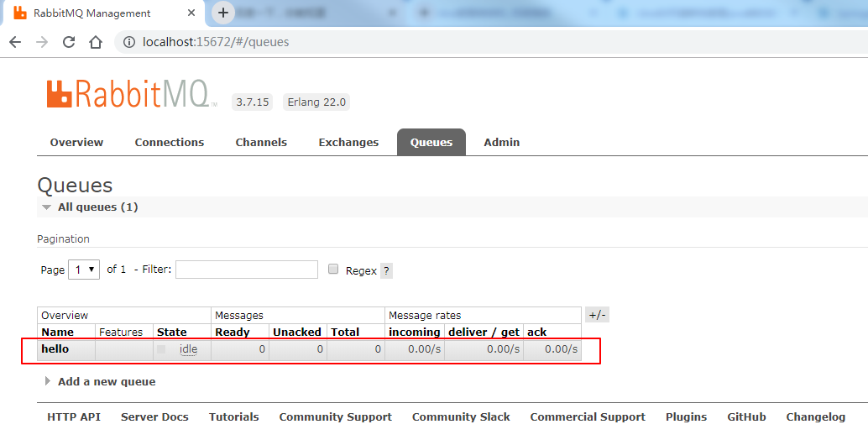Sort by the Name column header
868x440 pixels.
[58, 332]
